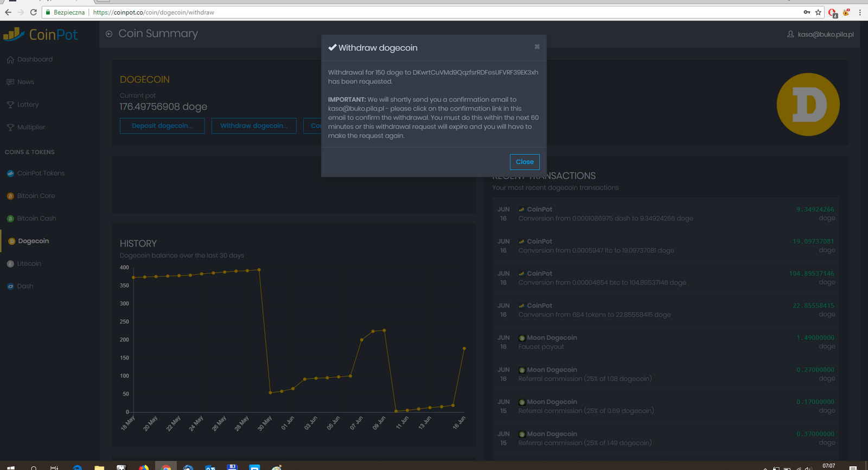Click the Bezpieczna secure padlock indicator
Screen dimensions: 868x470
click(65, 12)
